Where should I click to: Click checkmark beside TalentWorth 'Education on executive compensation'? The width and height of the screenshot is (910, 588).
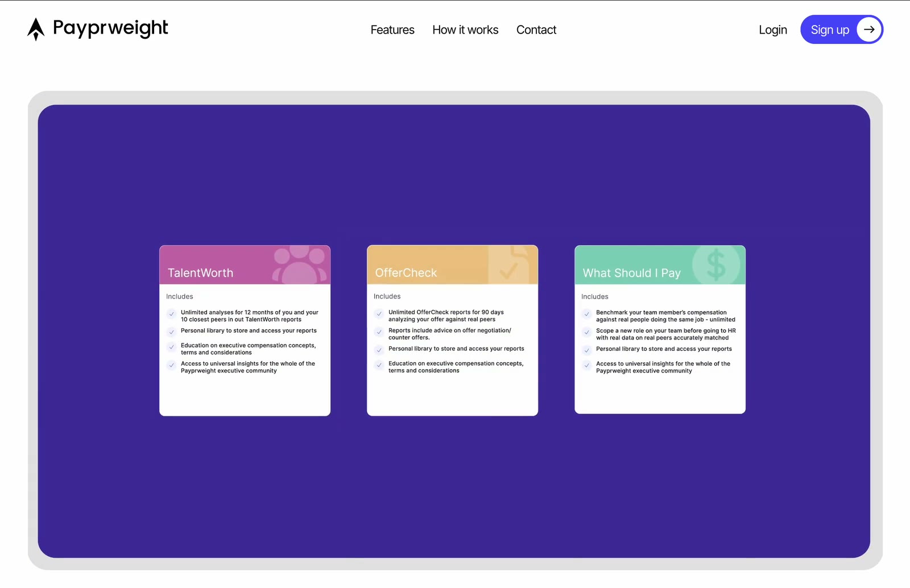171,347
